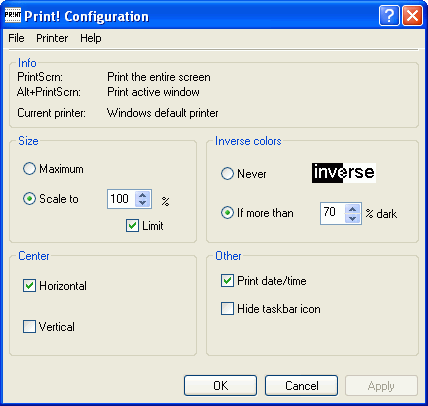Increase the dark percentage threshold up arrow
Viewport: 428px width, 406px height.
coord(353,209)
